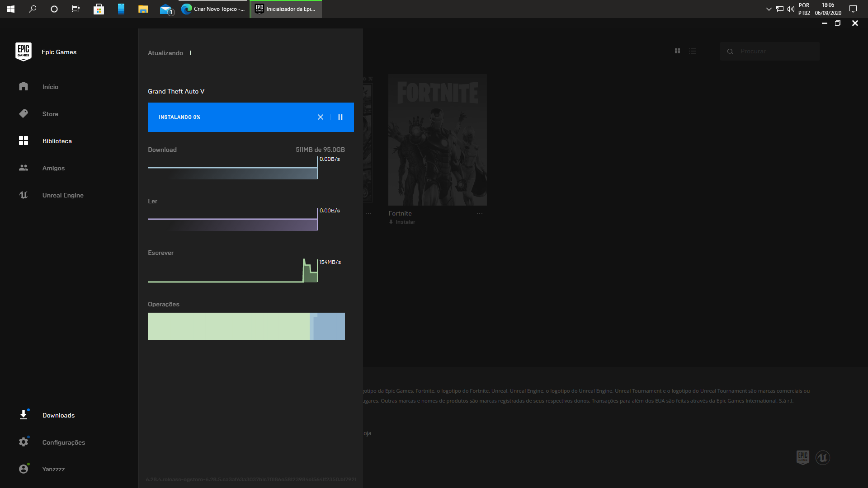
Task: Click the green Operações bar segment
Action: tap(229, 326)
